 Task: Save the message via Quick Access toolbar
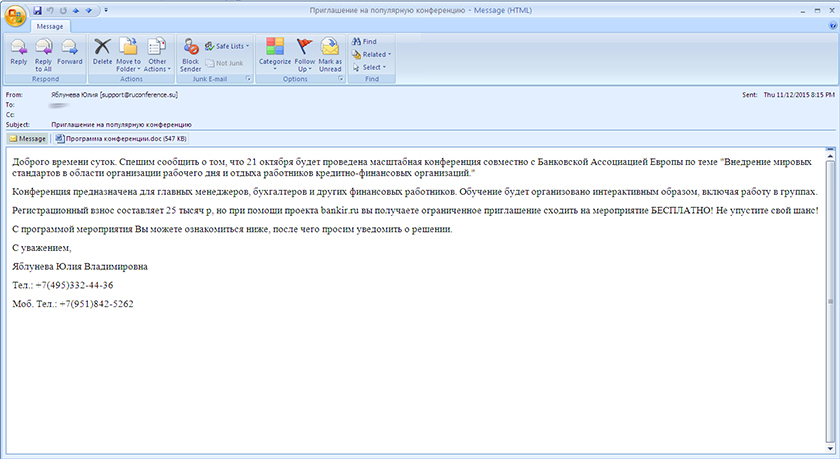tap(38, 10)
